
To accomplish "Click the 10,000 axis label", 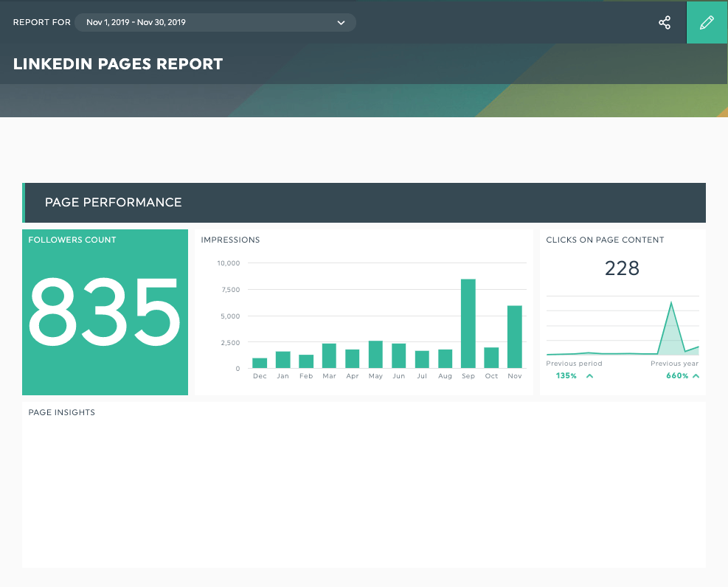I will pos(229,263).
